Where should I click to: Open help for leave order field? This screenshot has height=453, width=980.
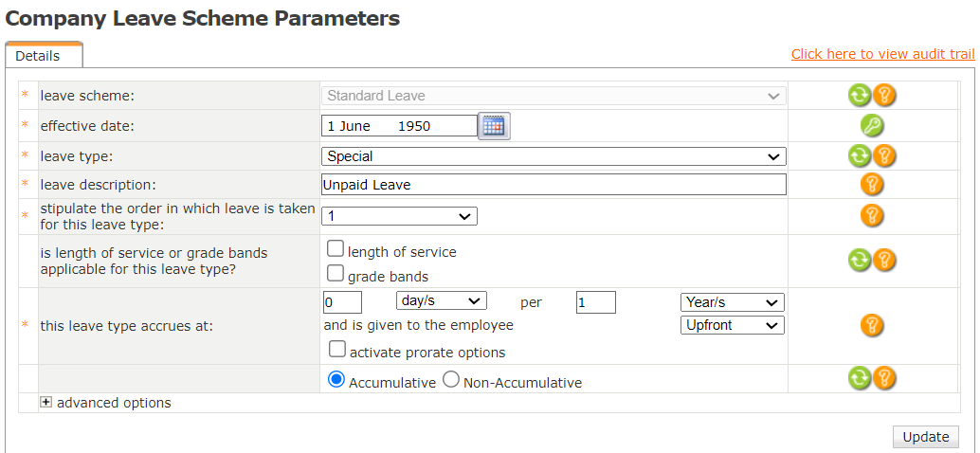click(872, 215)
